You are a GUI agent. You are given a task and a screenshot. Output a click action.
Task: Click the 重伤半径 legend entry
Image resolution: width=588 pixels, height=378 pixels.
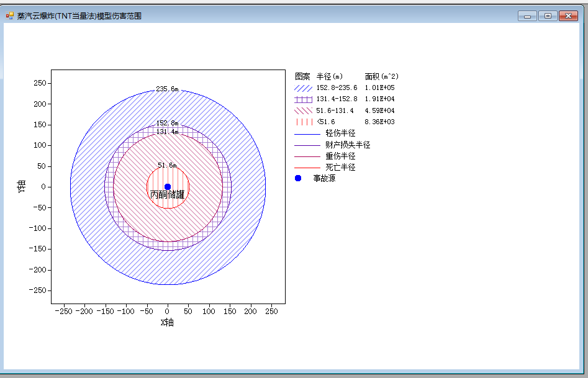[x=340, y=156]
